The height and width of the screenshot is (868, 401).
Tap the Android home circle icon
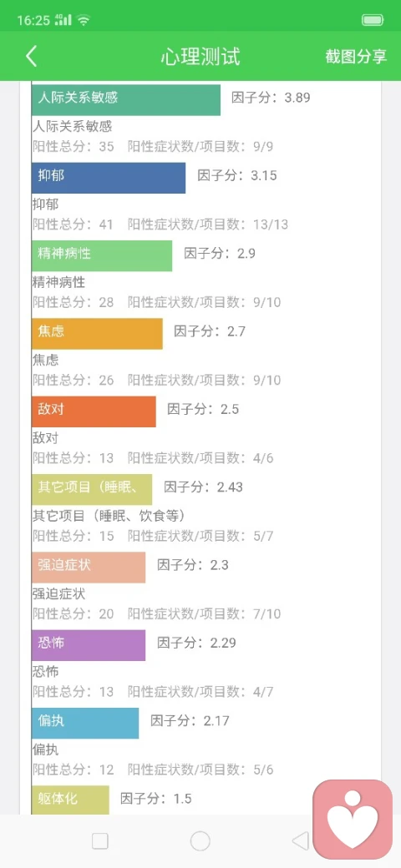click(200, 841)
